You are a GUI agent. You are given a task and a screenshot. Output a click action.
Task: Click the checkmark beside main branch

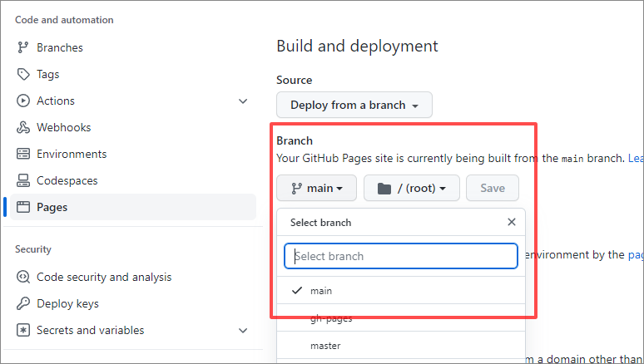point(297,291)
